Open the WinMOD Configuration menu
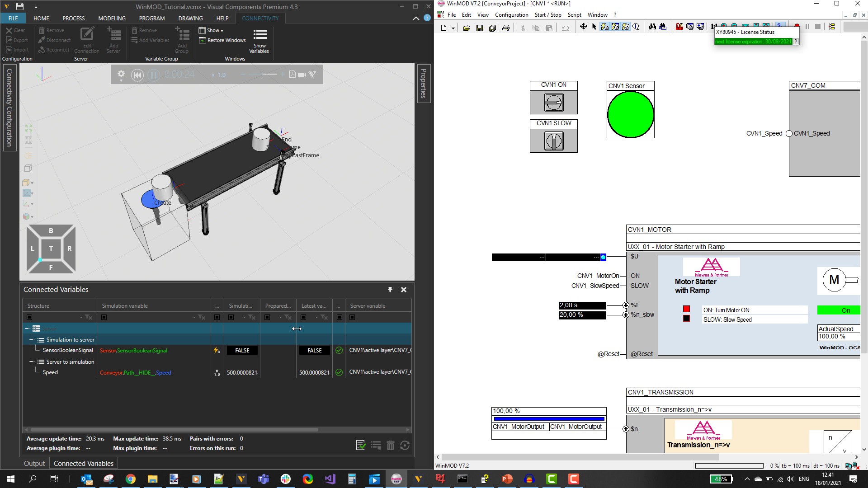868x488 pixels. tap(511, 15)
